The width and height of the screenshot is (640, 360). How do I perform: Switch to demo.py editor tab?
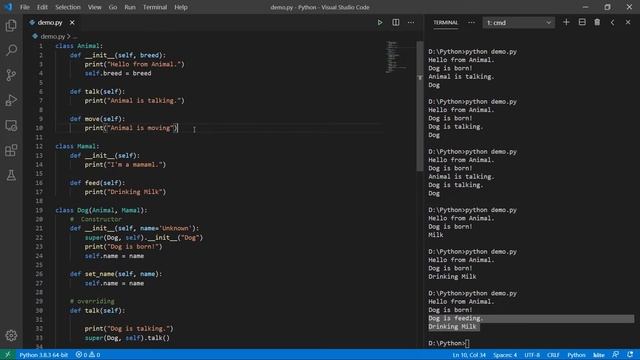pos(50,22)
